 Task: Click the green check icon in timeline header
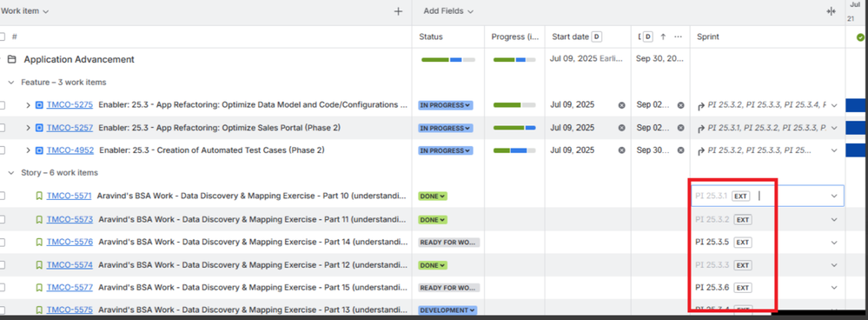tap(859, 37)
